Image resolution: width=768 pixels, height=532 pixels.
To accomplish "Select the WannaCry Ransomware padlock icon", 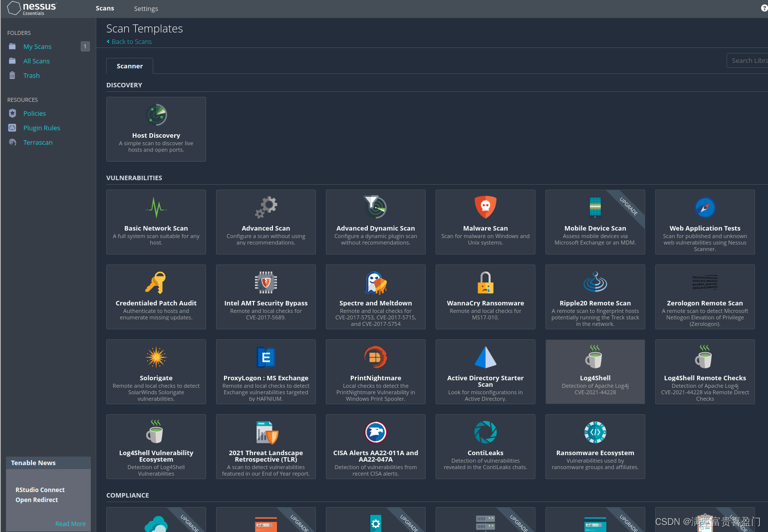I will click(486, 282).
